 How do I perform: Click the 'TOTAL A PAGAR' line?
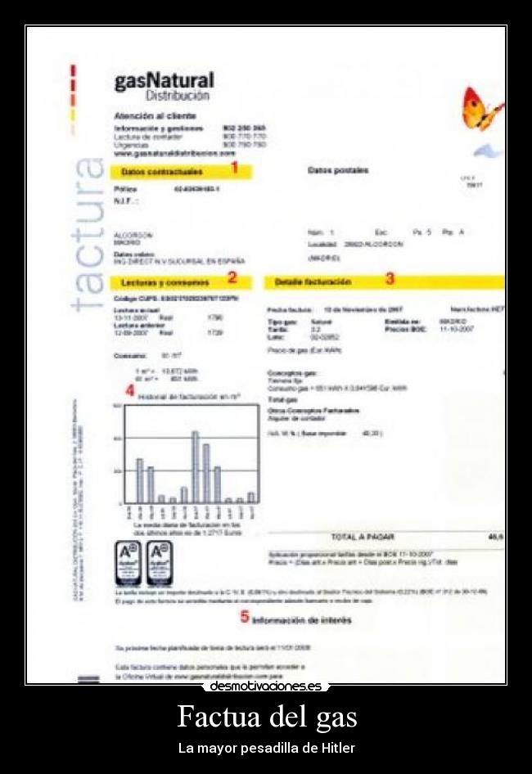click(385, 537)
